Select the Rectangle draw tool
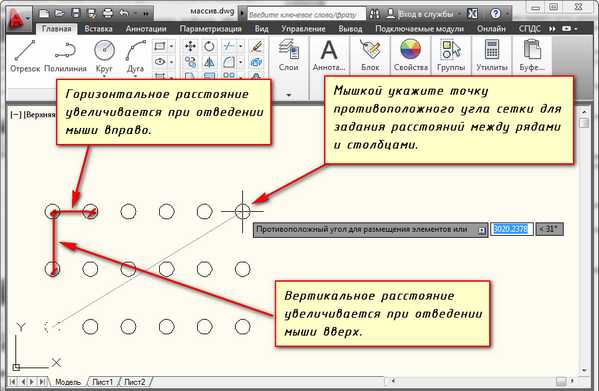Viewport: 599px width, 391px height. point(159,47)
